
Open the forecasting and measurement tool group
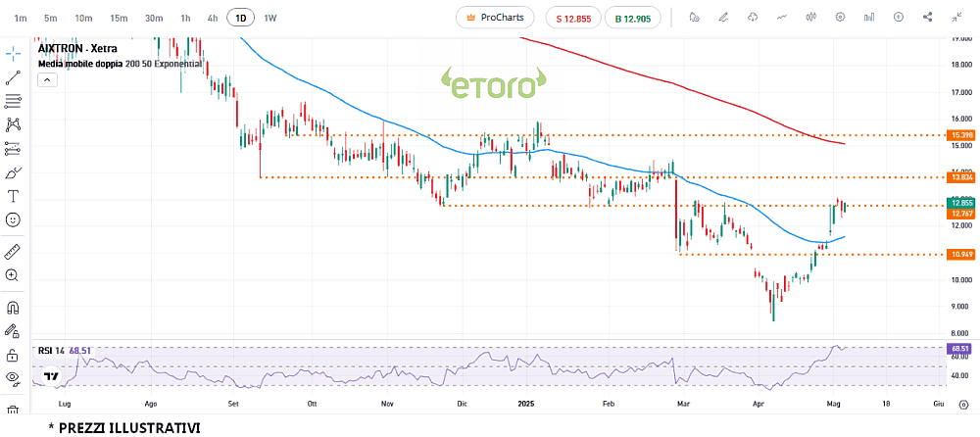[13, 149]
